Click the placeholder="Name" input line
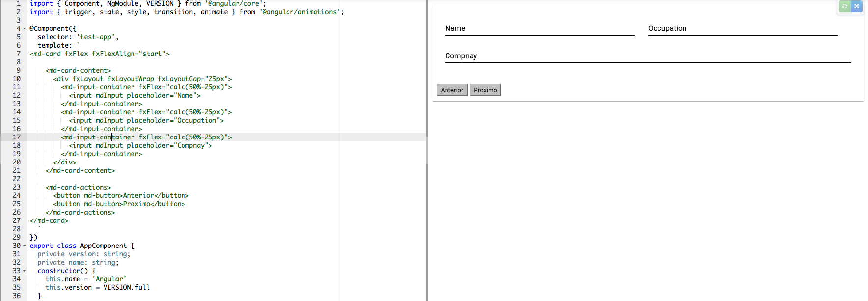This screenshot has width=868, height=301. (x=134, y=95)
